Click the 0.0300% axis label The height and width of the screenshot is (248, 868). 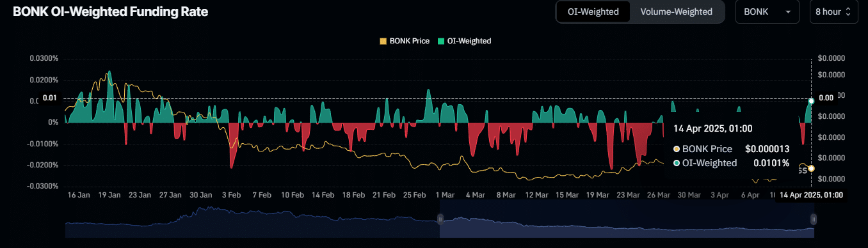click(x=44, y=58)
